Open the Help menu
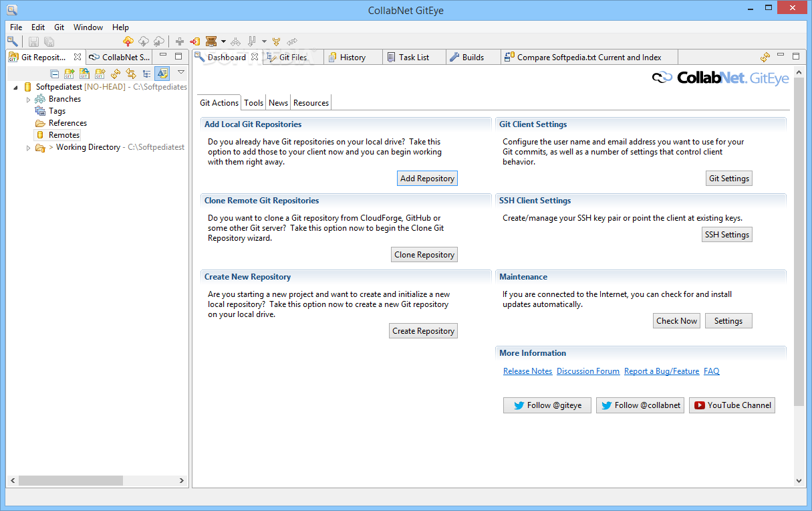 120,27
